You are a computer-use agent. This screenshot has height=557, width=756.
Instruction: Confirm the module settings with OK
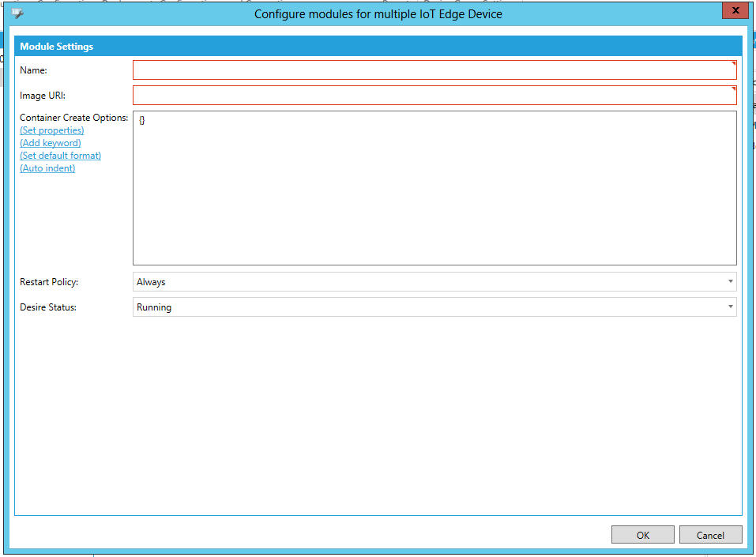[x=642, y=535]
